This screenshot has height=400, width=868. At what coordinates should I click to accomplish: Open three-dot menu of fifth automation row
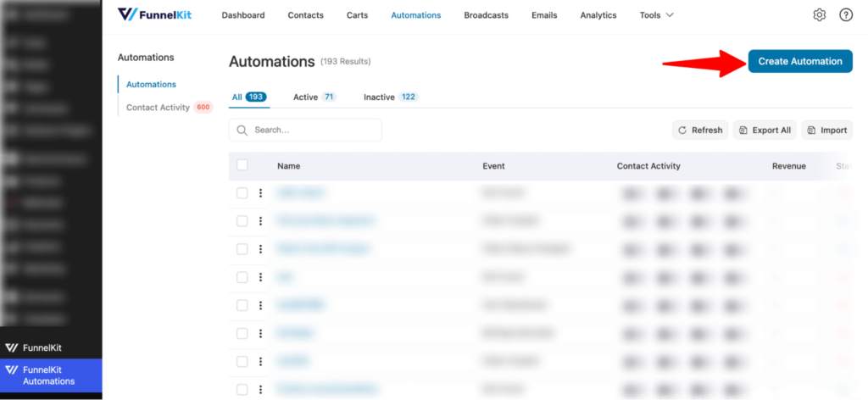pos(260,305)
